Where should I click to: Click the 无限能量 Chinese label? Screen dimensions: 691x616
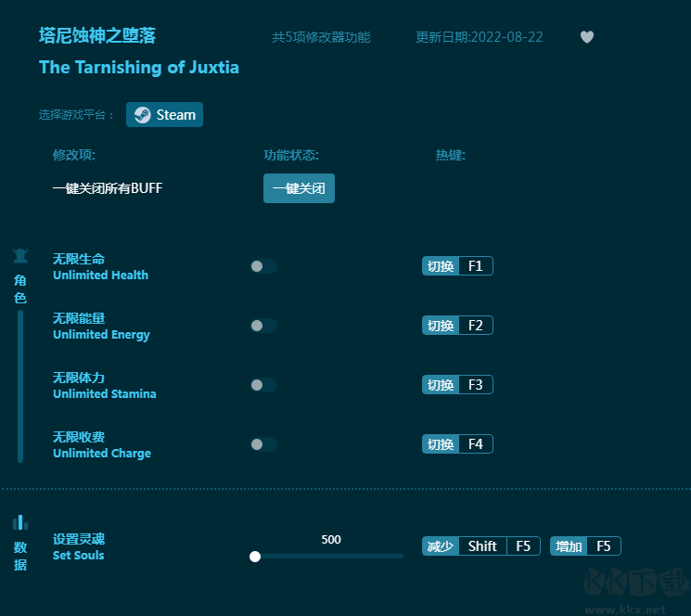(x=79, y=318)
